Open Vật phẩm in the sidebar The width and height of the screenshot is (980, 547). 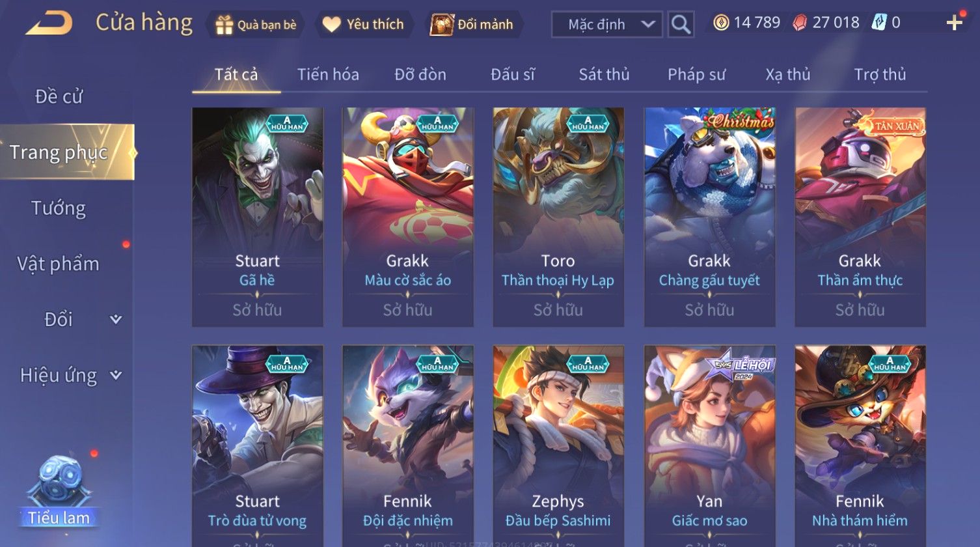click(x=59, y=264)
